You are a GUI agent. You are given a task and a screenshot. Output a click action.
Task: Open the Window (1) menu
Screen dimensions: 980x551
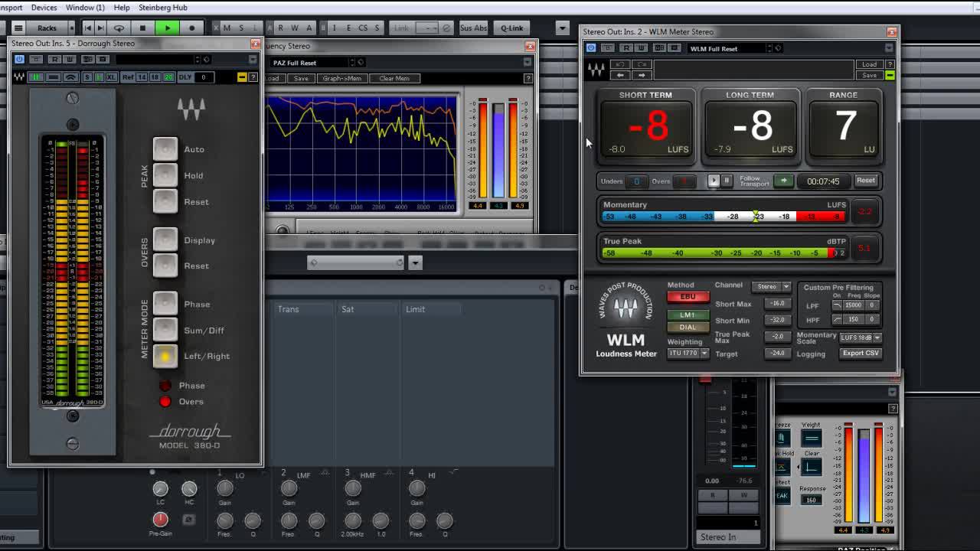pyautogui.click(x=85, y=7)
